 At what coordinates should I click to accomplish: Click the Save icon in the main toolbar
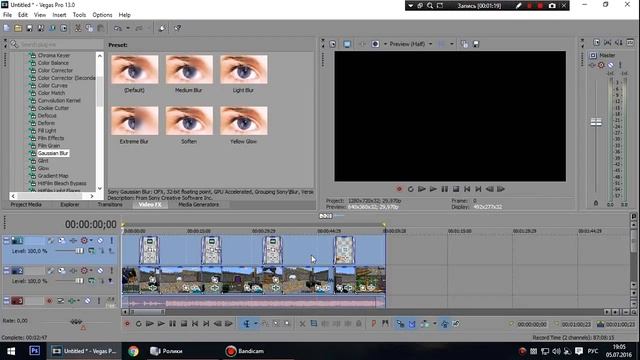tap(29, 28)
